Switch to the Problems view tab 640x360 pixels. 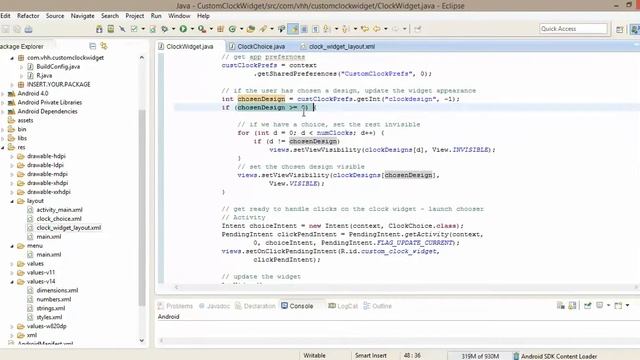pos(175,306)
